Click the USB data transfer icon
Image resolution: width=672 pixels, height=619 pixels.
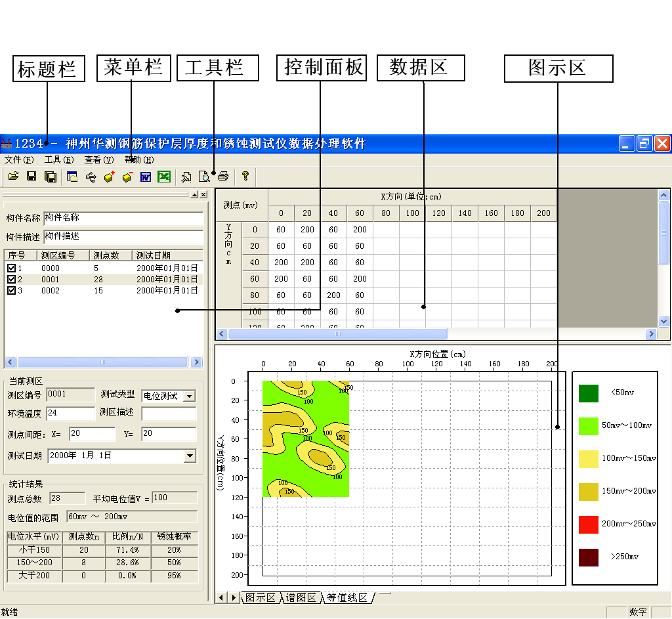coord(91,177)
